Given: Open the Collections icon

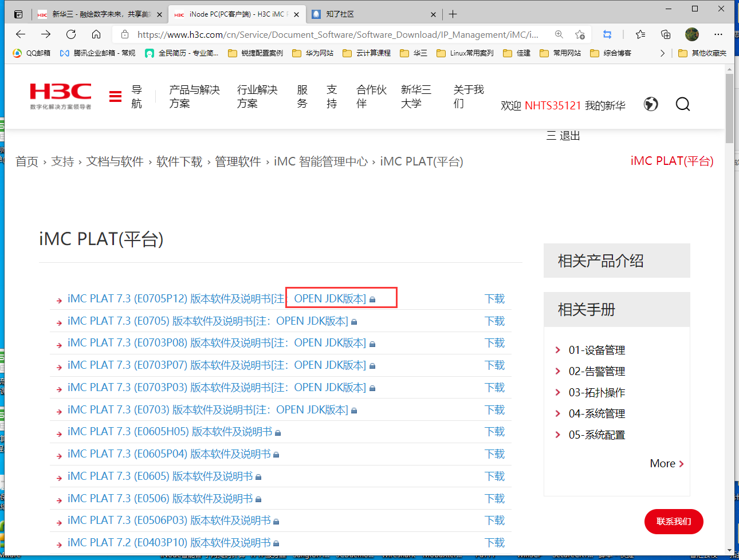Looking at the screenshot, I should (666, 34).
